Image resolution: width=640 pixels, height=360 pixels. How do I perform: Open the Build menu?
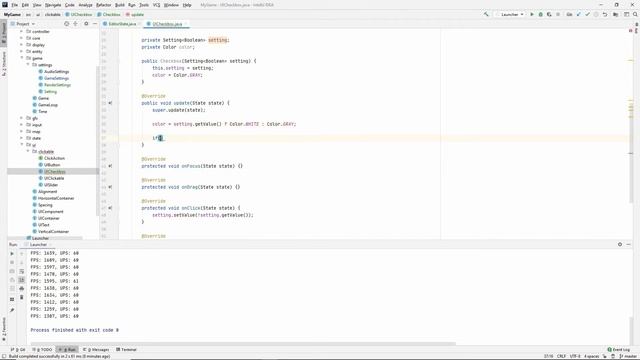point(120,5)
